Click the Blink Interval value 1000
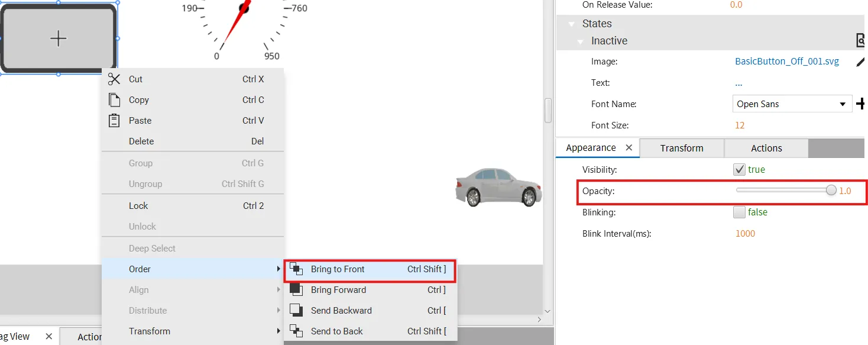868x345 pixels. pos(745,234)
